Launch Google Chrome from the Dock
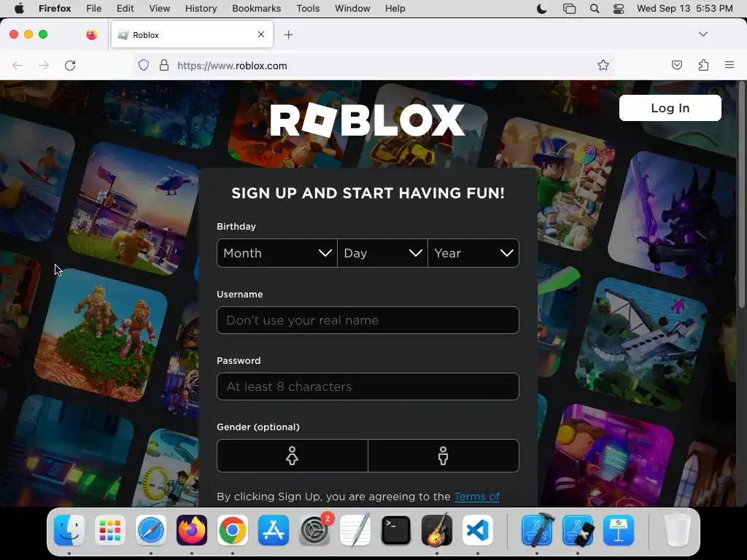This screenshot has width=747, height=560. [233, 530]
